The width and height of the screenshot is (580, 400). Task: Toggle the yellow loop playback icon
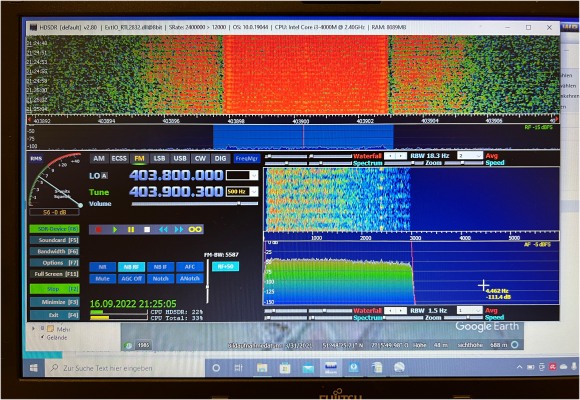coord(195,229)
